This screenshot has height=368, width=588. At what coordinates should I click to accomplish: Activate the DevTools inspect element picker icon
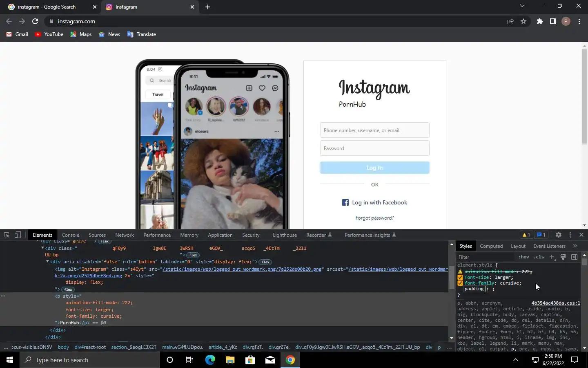[7, 235]
